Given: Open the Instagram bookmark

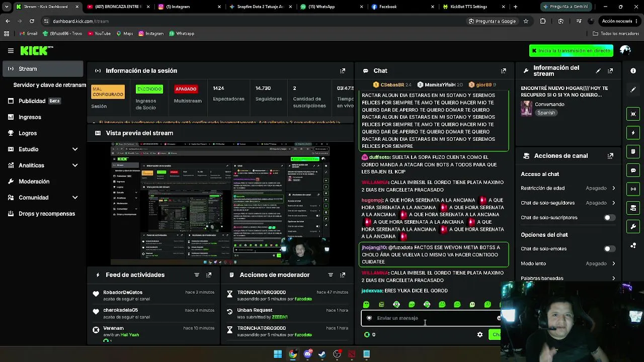Looking at the screenshot, I should pos(151,34).
